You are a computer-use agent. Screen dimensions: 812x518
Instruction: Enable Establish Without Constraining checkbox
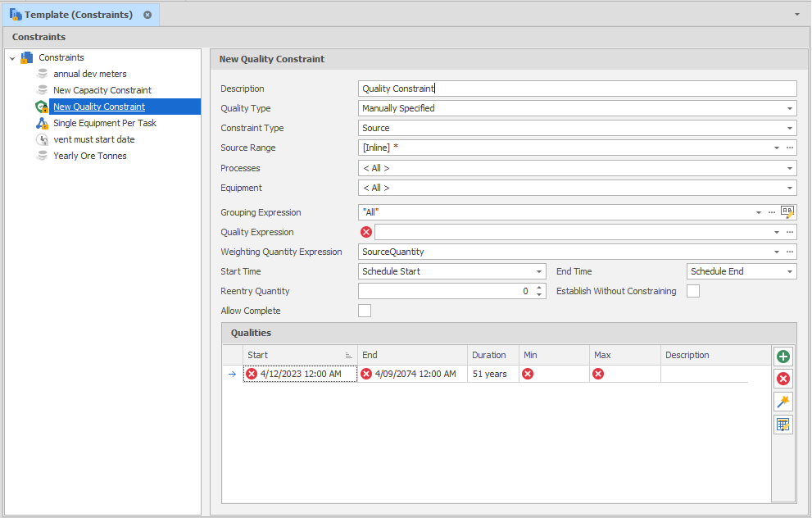point(693,291)
